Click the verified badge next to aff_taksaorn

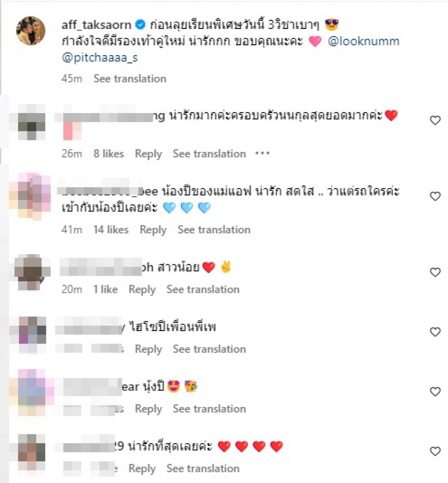tap(140, 25)
